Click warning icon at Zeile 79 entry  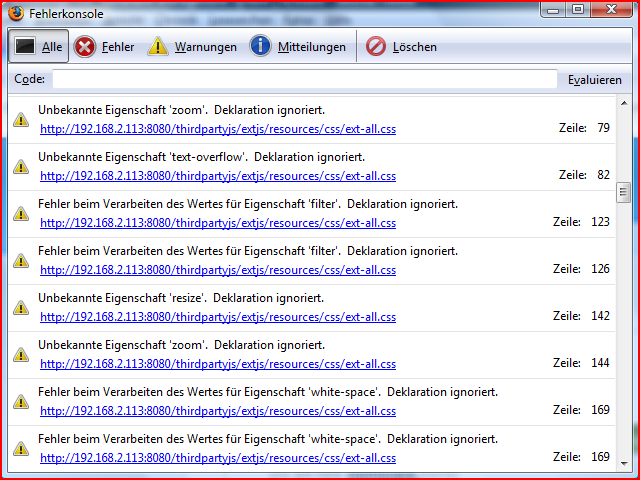pyautogui.click(x=21, y=120)
